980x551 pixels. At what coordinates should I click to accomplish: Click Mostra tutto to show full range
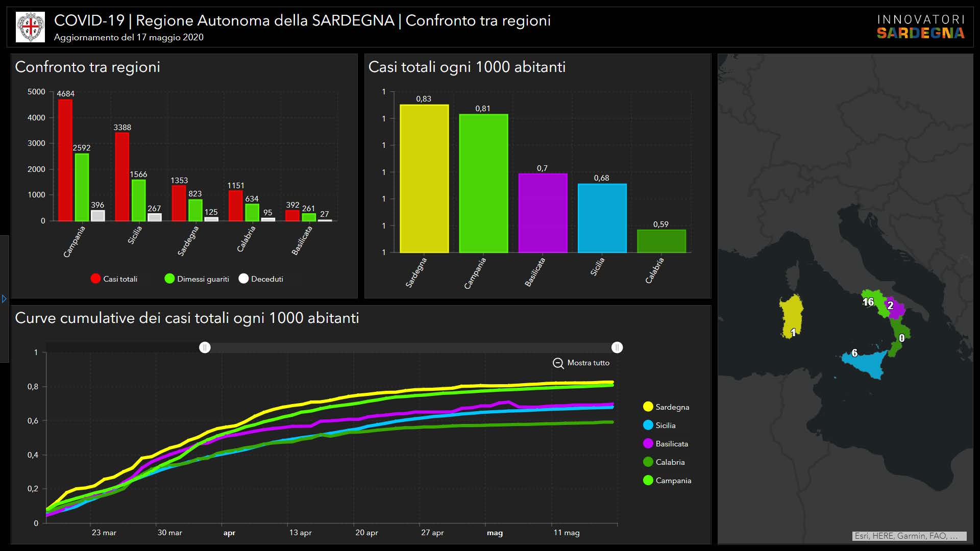[x=588, y=363]
